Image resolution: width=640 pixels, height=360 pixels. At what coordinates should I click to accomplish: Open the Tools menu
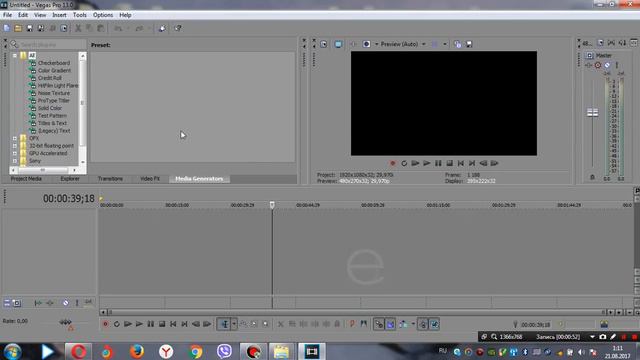tap(80, 15)
